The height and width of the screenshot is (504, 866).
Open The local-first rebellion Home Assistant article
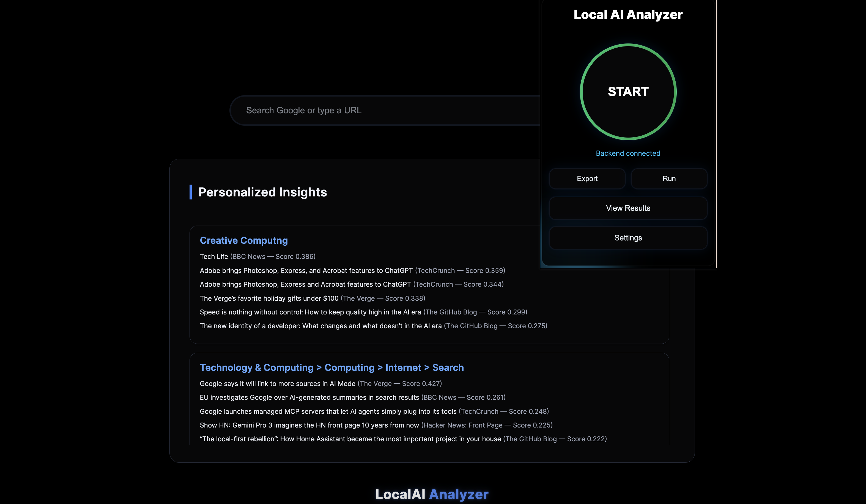[x=350, y=439]
